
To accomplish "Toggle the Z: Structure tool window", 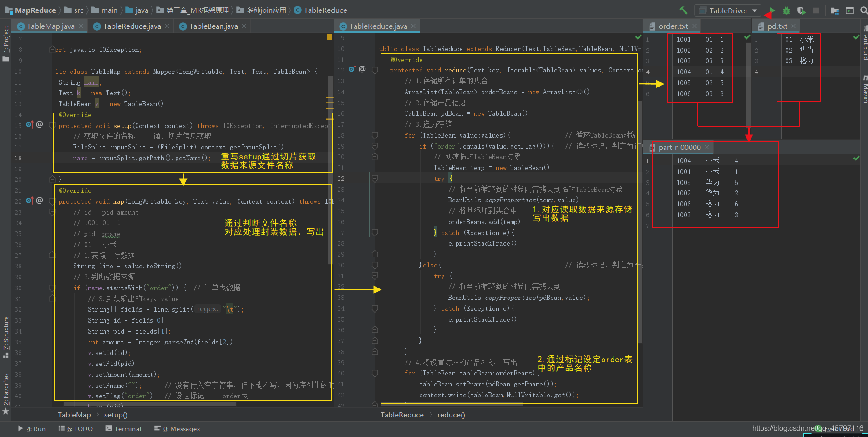I will 6,337.
